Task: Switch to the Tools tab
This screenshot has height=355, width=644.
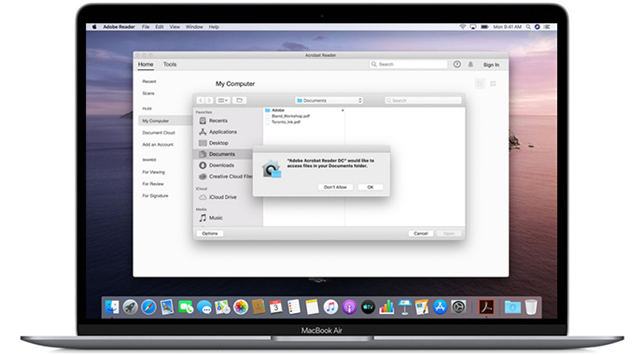Action: point(170,64)
